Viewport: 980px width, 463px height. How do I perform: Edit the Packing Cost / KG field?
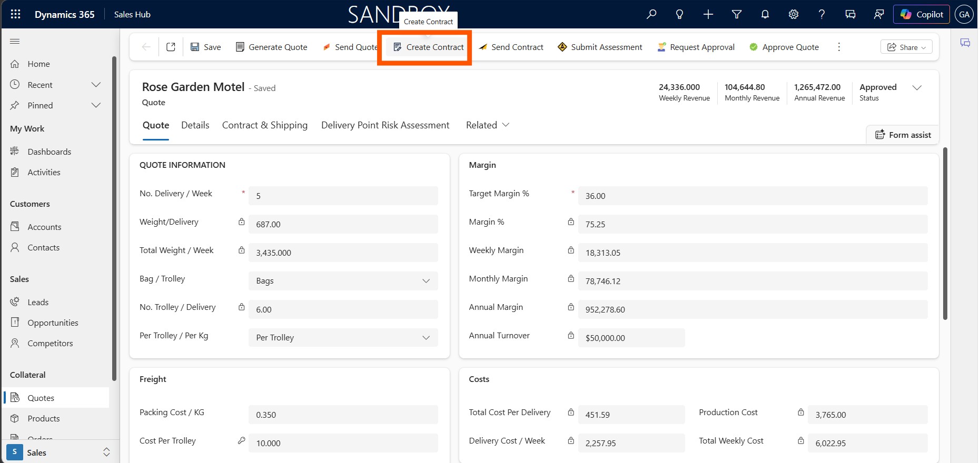coord(343,415)
